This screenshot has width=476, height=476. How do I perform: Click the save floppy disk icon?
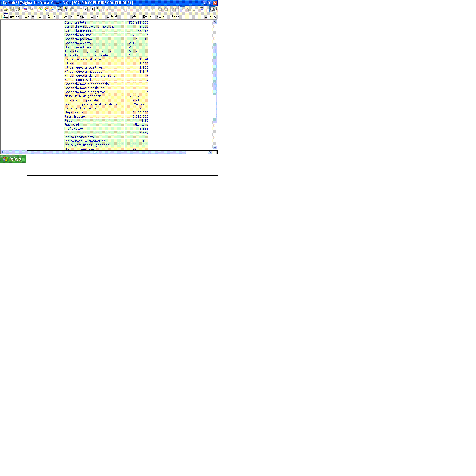coord(12,9)
